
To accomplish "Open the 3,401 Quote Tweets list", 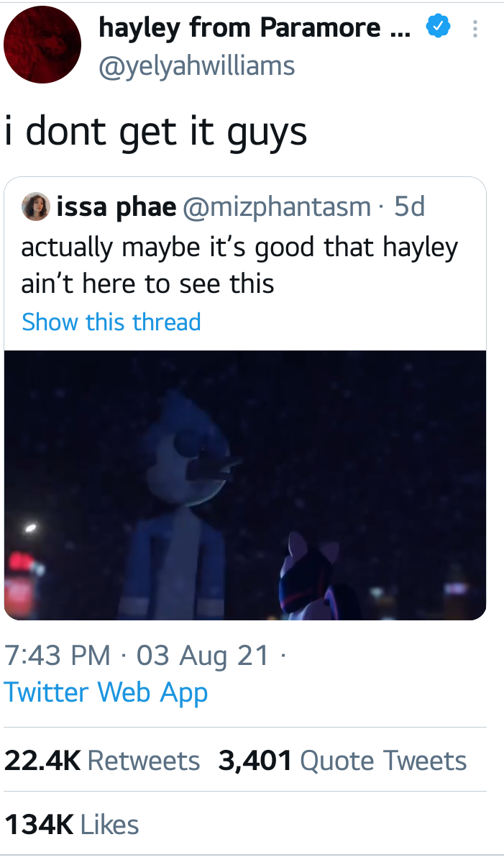I will click(343, 761).
